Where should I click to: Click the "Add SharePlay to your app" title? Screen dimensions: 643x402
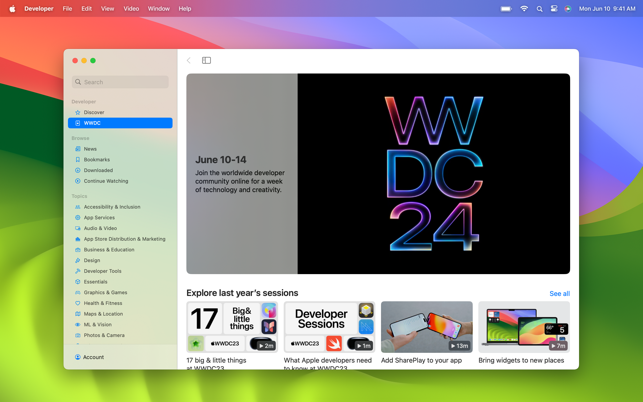[x=421, y=361]
